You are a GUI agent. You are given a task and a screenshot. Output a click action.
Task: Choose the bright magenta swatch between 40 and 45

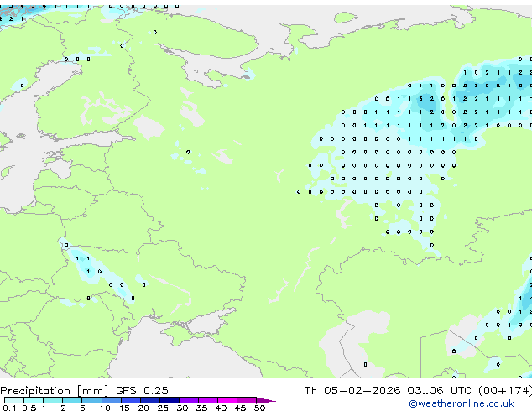coord(227,400)
